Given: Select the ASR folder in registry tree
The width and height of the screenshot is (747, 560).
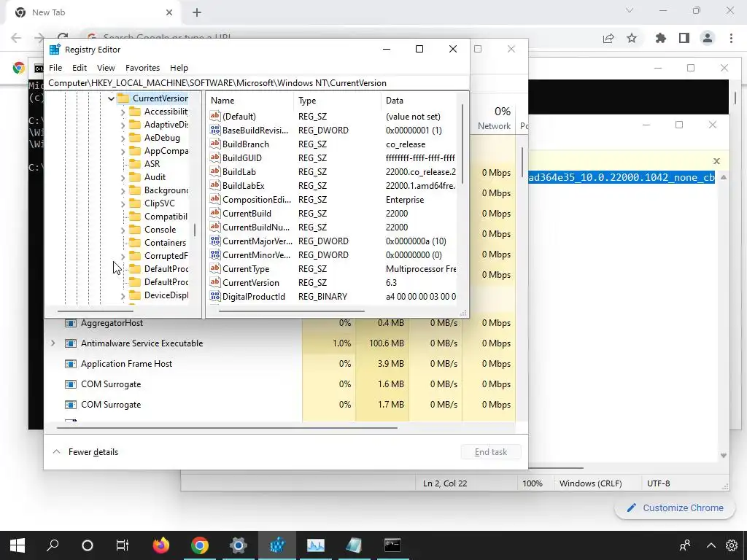Looking at the screenshot, I should tap(152, 164).
